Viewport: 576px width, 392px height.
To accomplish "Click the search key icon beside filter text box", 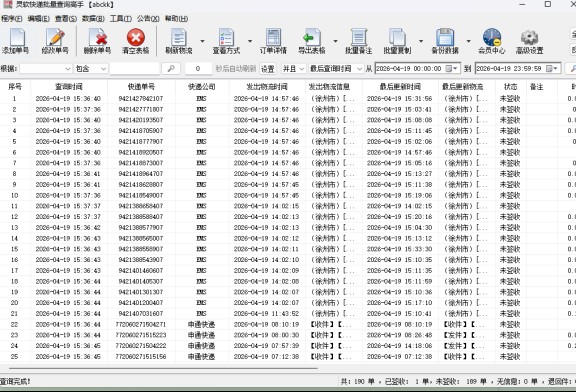I will coord(171,68).
